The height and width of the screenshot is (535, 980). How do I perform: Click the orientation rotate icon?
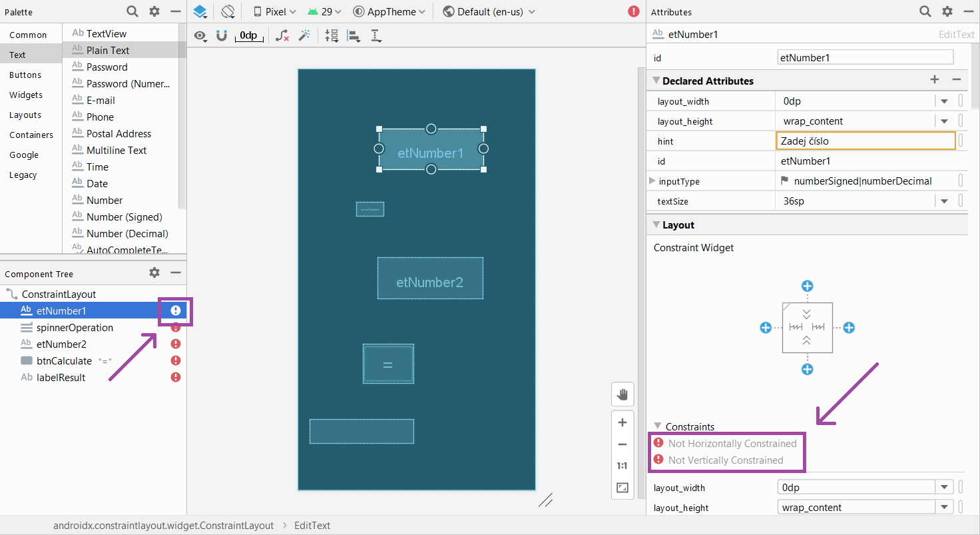pyautogui.click(x=228, y=11)
